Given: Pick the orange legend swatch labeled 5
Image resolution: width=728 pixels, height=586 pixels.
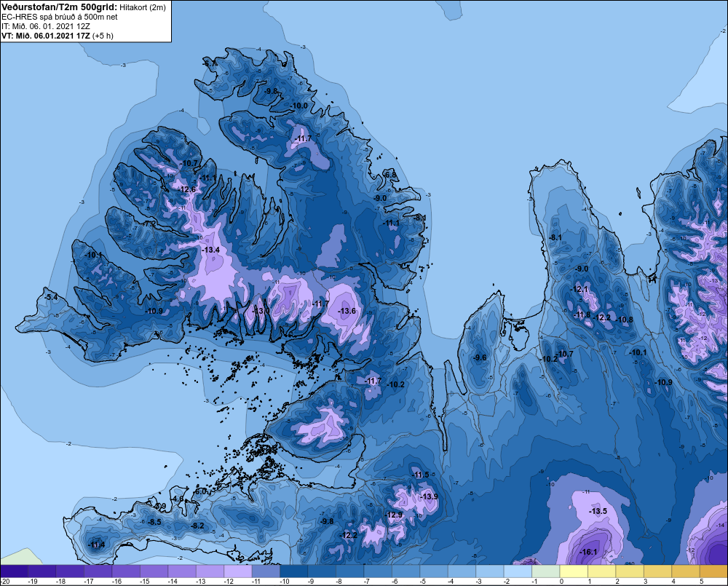Looking at the screenshot, I should pos(713,571).
